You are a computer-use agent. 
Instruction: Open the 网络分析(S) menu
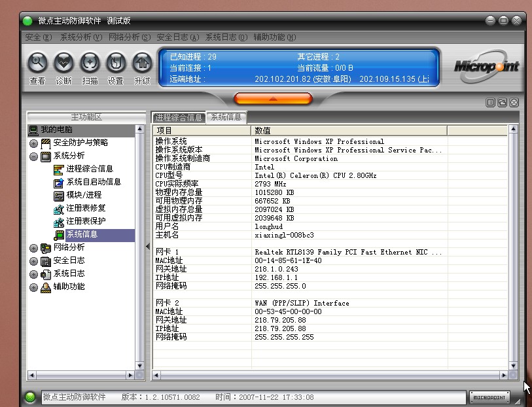click(x=130, y=37)
